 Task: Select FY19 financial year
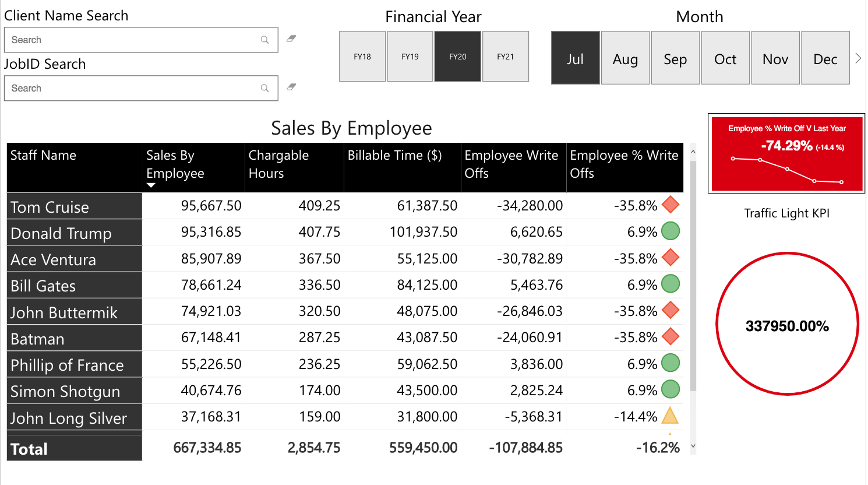(x=410, y=57)
